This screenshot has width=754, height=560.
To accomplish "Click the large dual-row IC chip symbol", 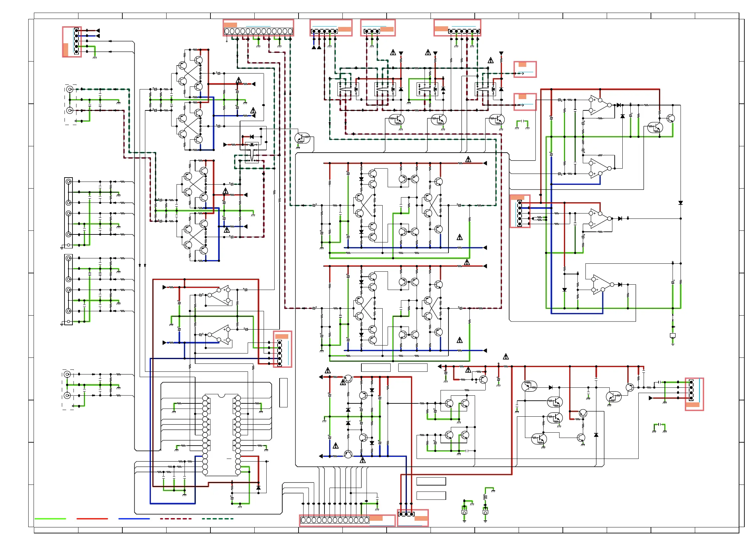I will coord(221,435).
